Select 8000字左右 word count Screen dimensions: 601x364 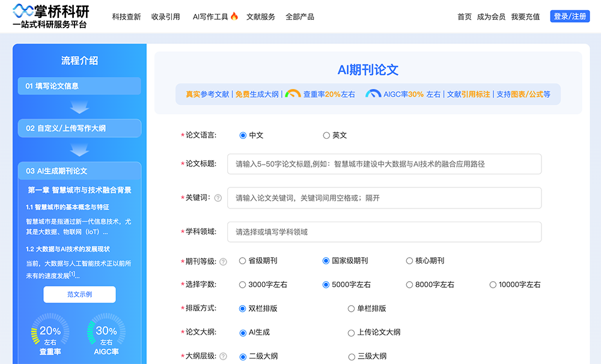pos(409,285)
